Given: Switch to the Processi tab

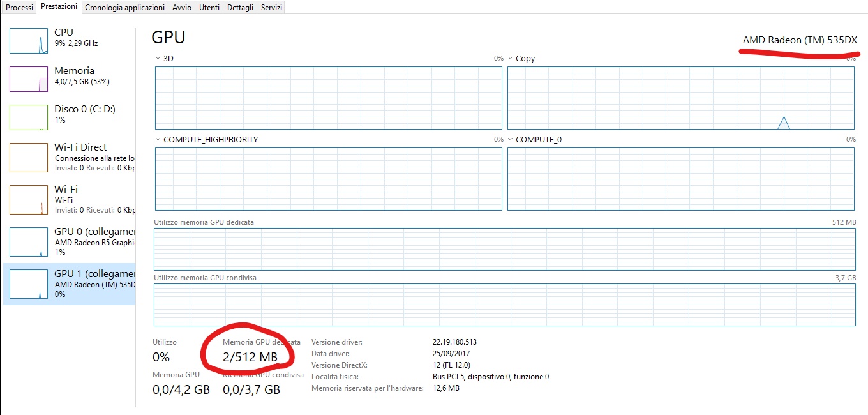Looking at the screenshot, I should [19, 7].
